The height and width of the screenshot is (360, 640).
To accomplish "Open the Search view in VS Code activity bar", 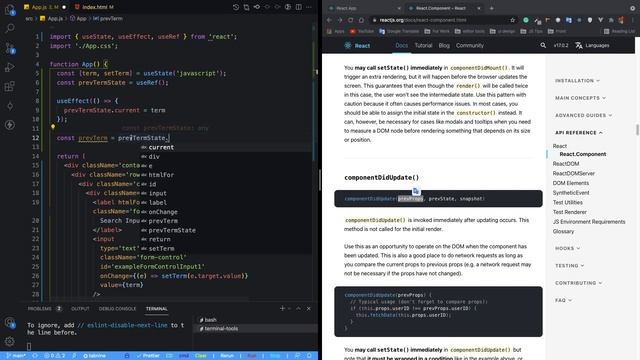I will click(9, 28).
